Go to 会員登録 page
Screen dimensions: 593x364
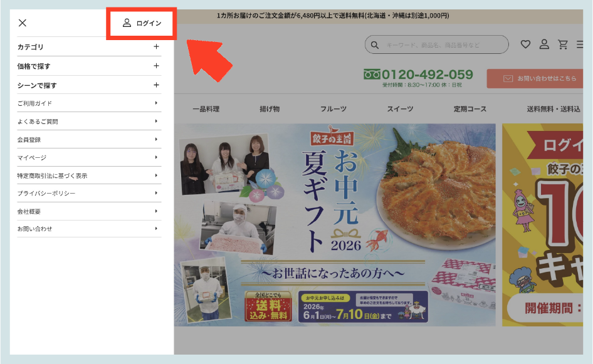coord(89,139)
